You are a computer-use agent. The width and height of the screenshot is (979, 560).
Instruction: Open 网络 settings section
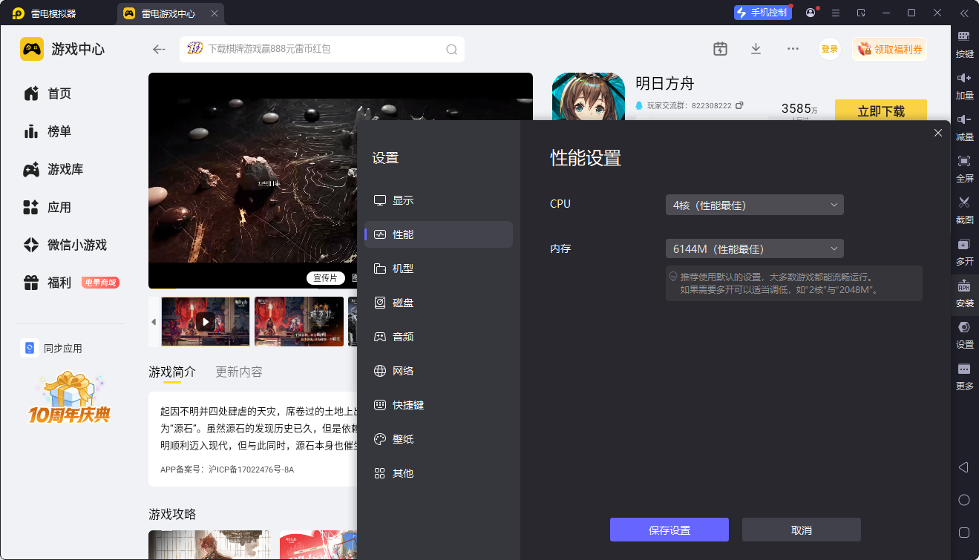point(439,371)
